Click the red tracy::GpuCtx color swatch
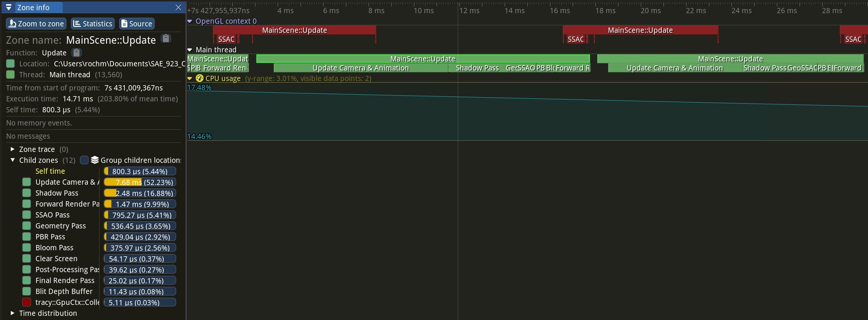This screenshot has width=868, height=320. (26, 302)
